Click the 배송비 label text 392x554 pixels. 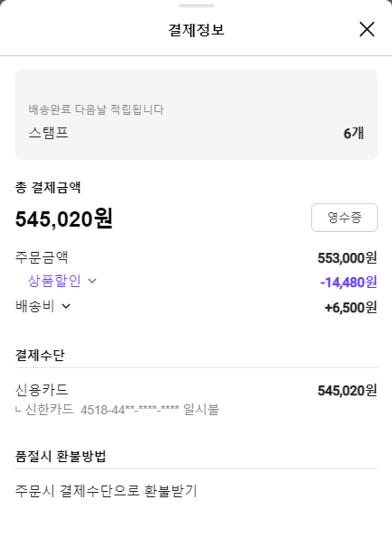click(35, 306)
